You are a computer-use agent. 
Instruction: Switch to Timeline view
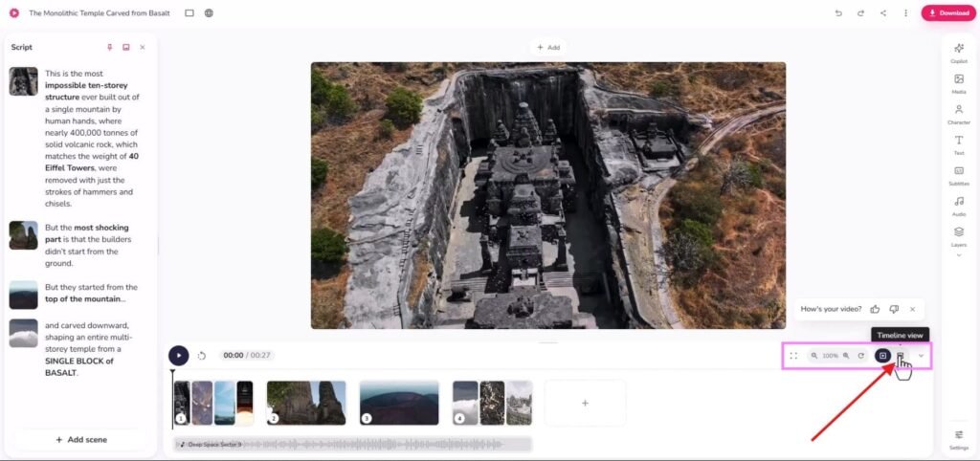pos(900,356)
